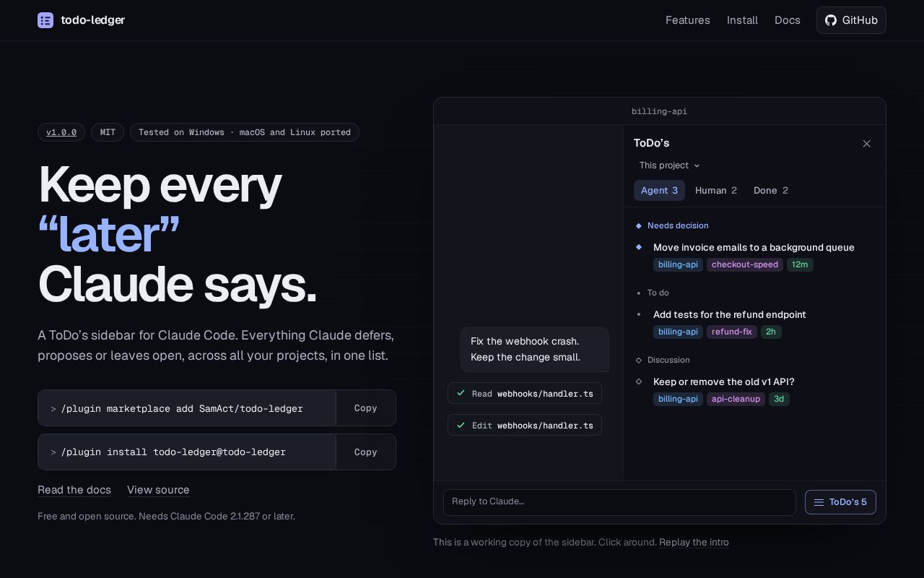Click the GitHub octocat icon

pos(831,20)
